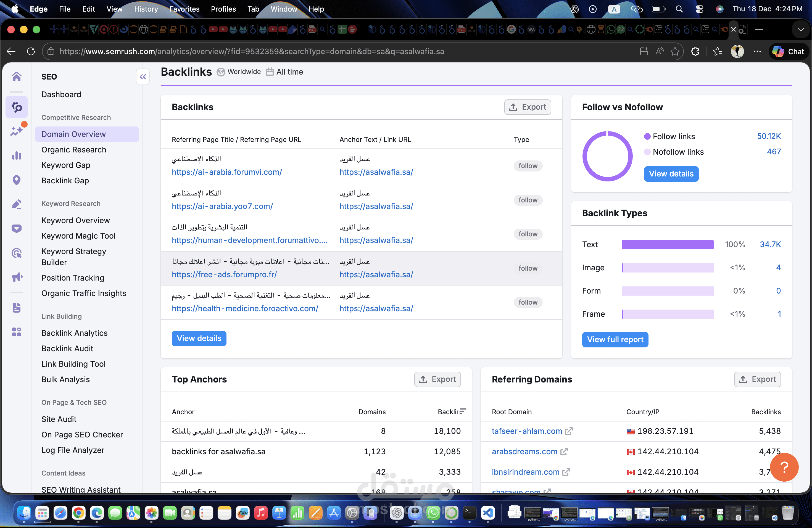
Task: Click the favorites star in address bar
Action: [x=674, y=52]
